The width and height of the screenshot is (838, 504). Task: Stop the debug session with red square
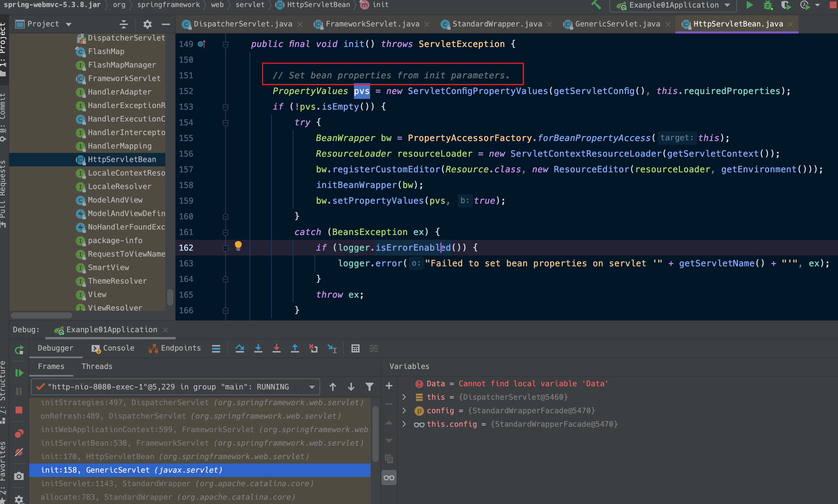click(x=19, y=410)
